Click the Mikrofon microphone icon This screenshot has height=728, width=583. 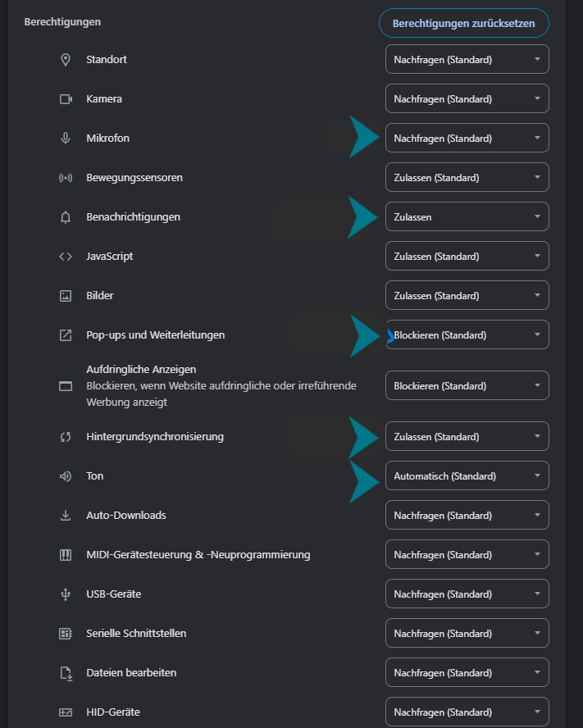click(x=66, y=138)
